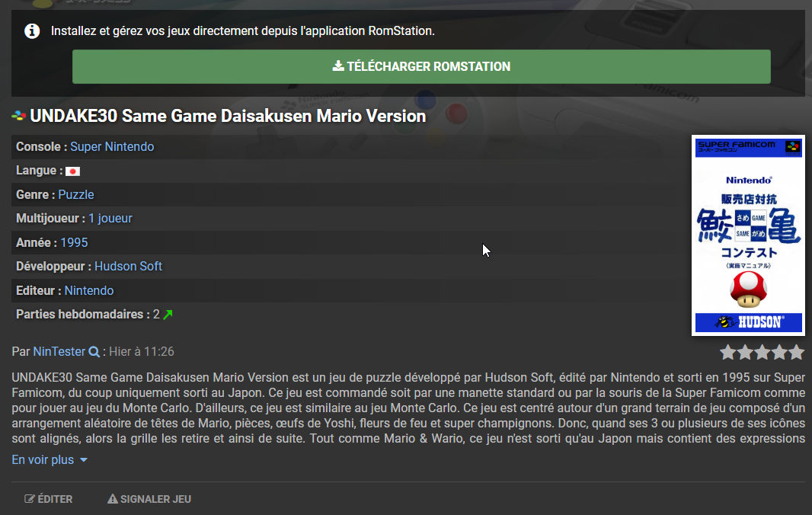The width and height of the screenshot is (812, 515).
Task: Click the info icon in the RomStation banner
Action: (x=32, y=31)
